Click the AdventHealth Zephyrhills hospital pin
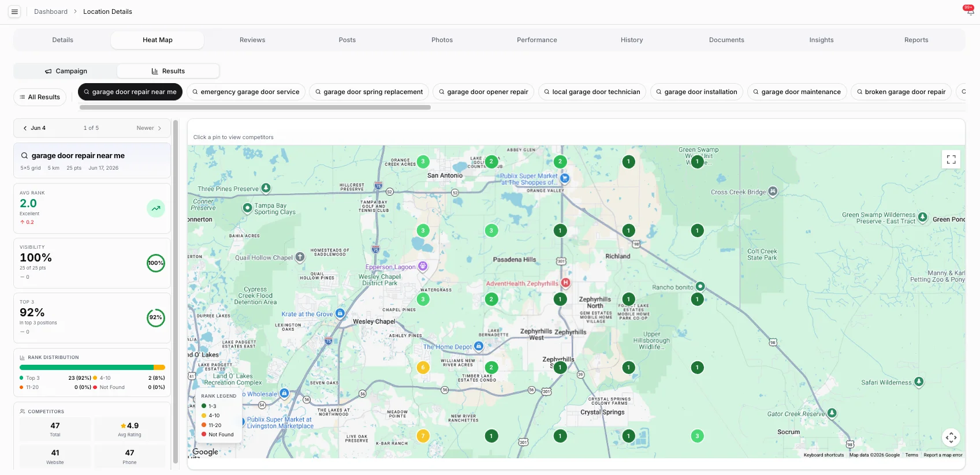The image size is (980, 475). 565,283
